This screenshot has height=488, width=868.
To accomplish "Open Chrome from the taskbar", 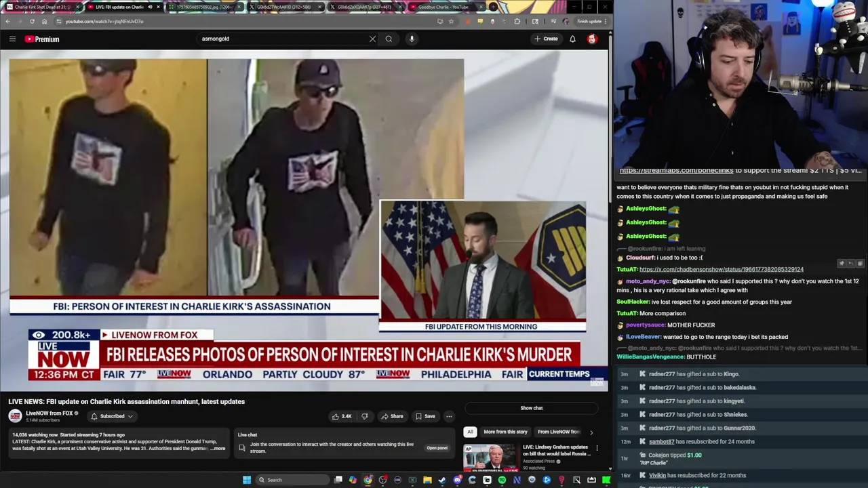I will pyautogui.click(x=368, y=480).
